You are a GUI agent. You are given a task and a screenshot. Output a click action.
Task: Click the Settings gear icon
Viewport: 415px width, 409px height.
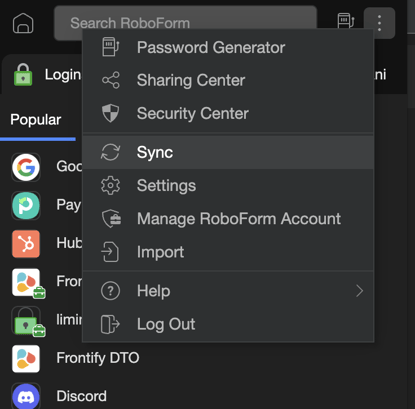pyautogui.click(x=110, y=185)
